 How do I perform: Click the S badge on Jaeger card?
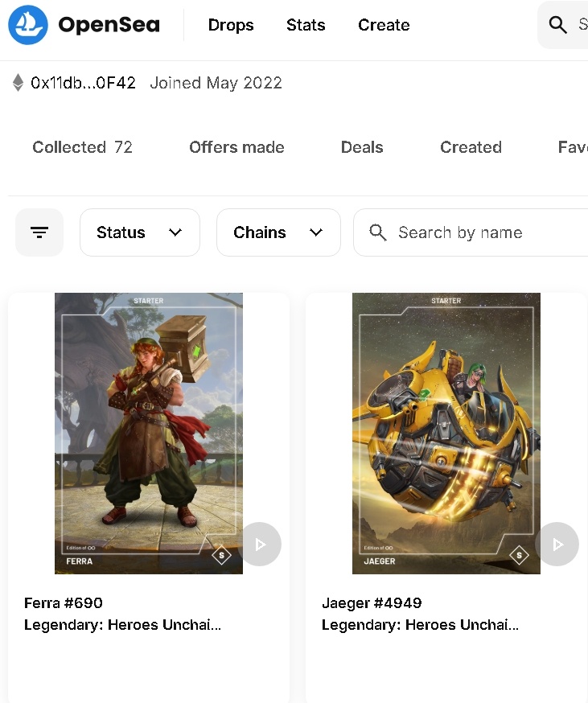click(519, 555)
